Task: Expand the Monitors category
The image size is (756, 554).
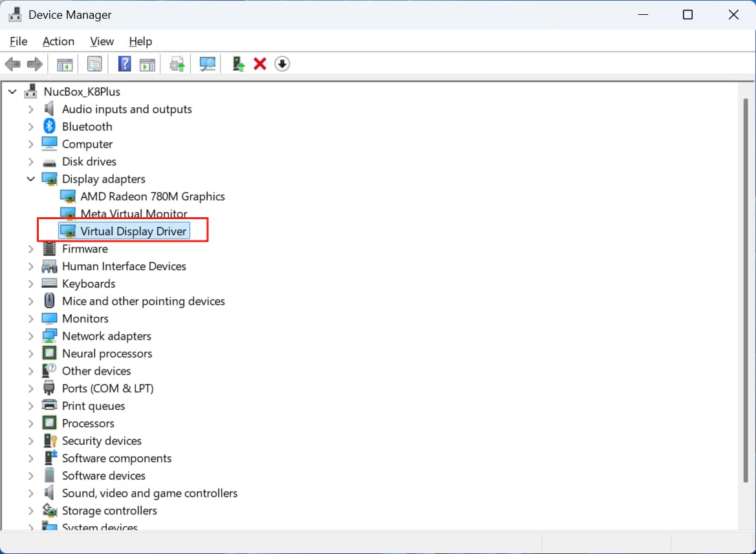Action: point(30,319)
